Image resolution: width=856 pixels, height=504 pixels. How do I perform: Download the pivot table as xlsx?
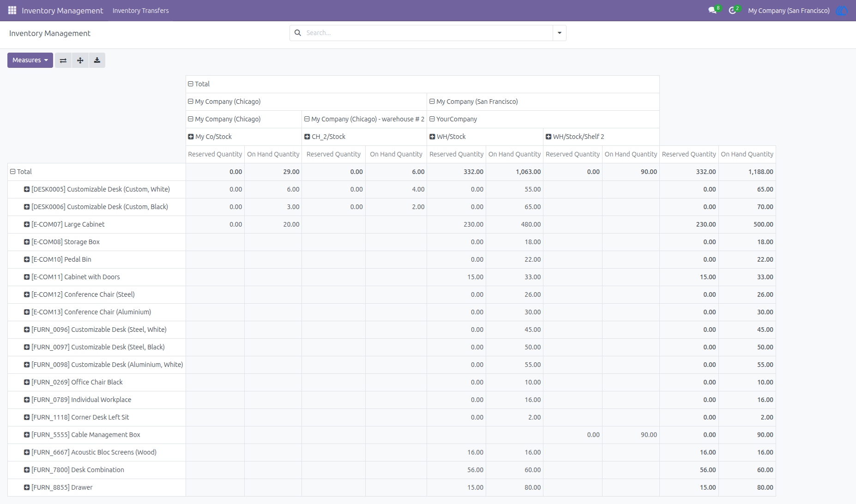[x=97, y=60]
